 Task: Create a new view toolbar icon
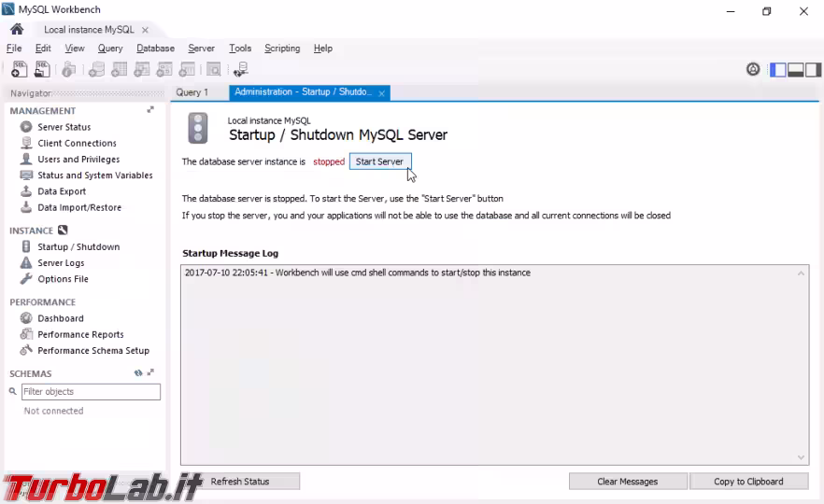142,69
